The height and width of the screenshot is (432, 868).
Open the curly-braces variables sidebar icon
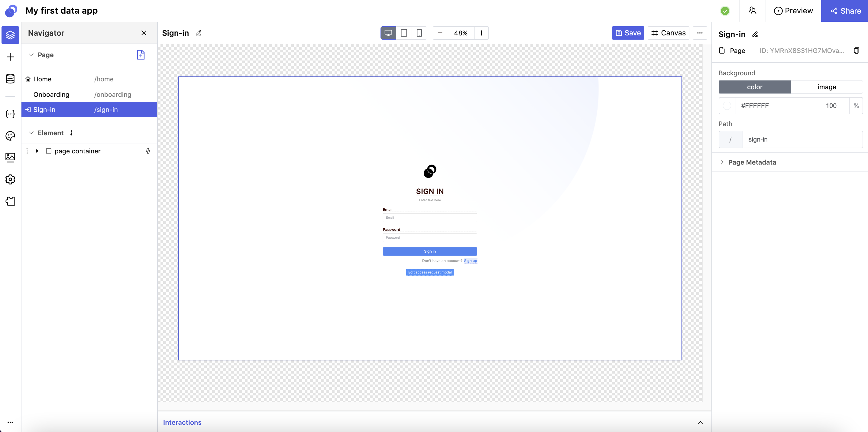click(10, 114)
